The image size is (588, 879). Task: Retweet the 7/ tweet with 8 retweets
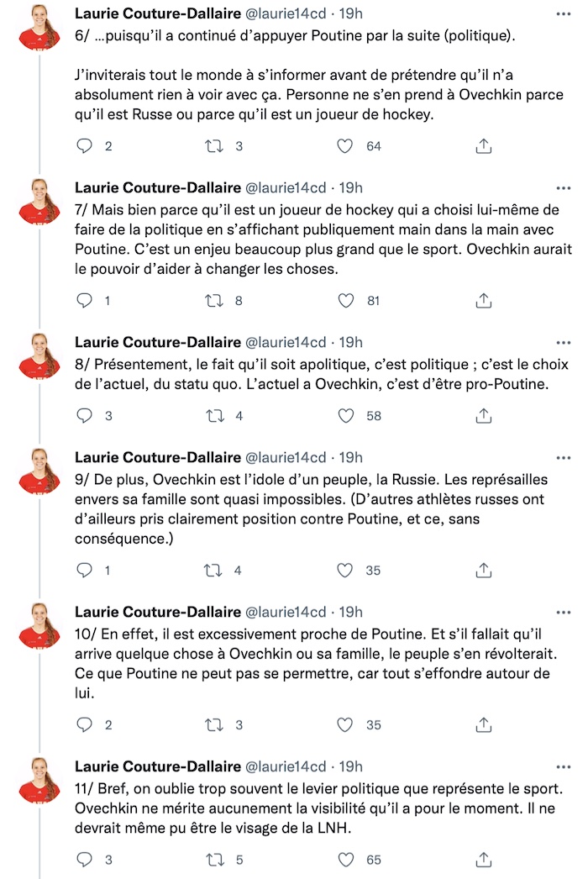(213, 301)
